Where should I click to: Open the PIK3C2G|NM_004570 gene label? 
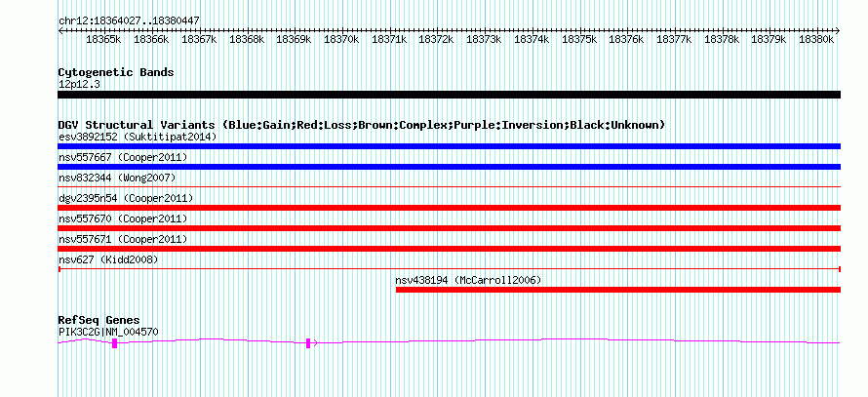pos(108,333)
